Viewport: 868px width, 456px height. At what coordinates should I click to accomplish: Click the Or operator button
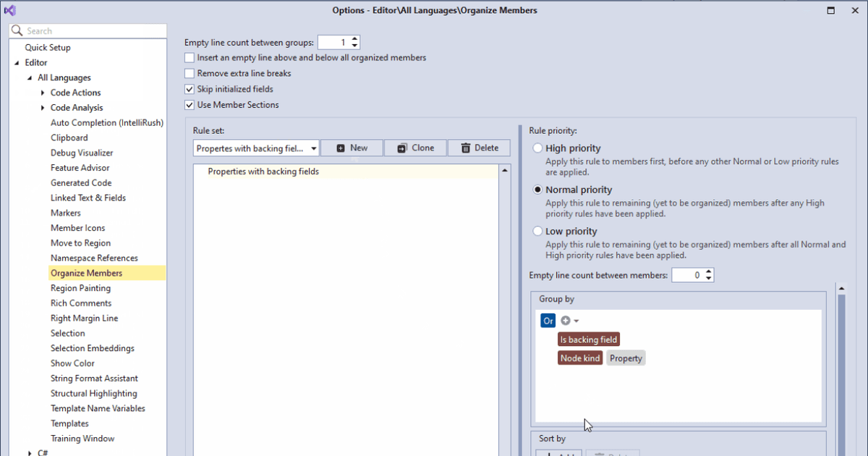(548, 321)
